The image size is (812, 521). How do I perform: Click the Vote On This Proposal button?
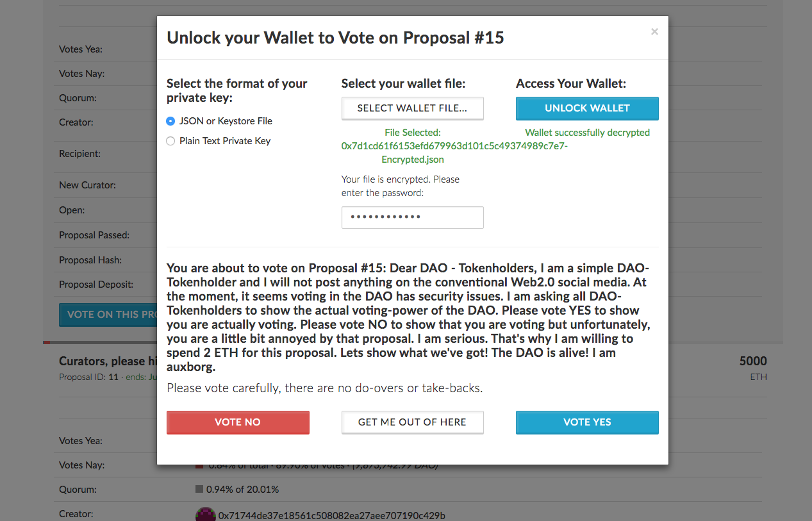pyautogui.click(x=108, y=315)
